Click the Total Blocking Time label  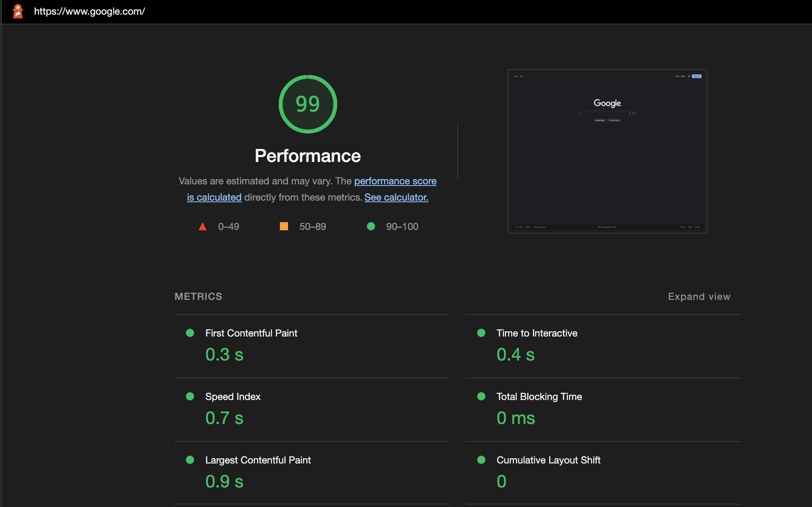pos(539,397)
